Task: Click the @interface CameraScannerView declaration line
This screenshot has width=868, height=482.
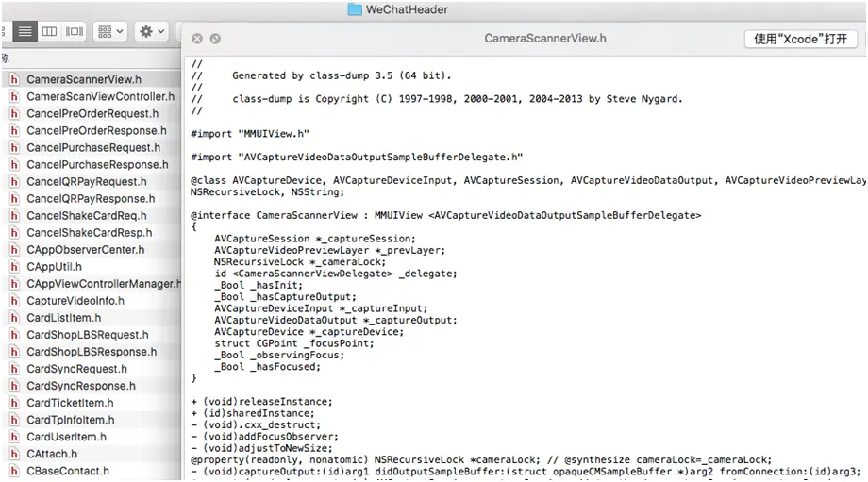Action: coord(445,215)
